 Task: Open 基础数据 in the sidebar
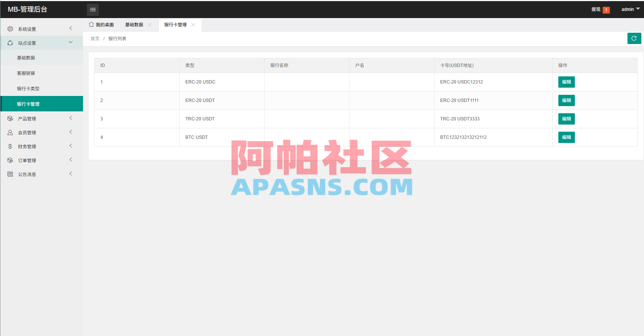[42, 58]
